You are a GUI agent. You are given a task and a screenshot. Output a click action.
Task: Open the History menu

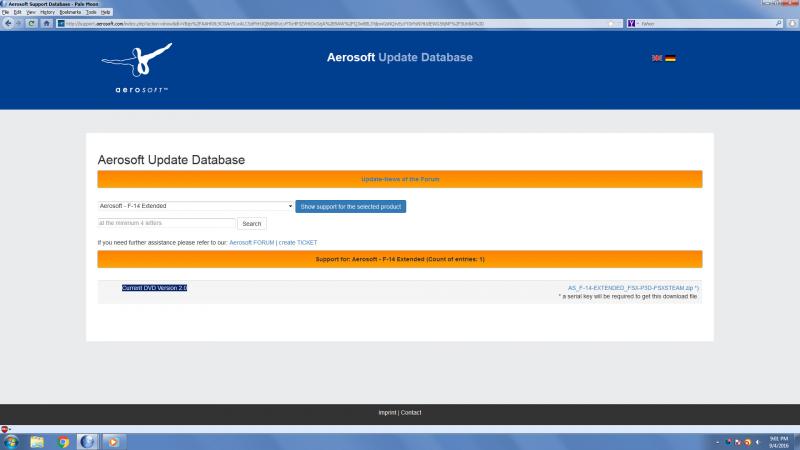(47, 12)
